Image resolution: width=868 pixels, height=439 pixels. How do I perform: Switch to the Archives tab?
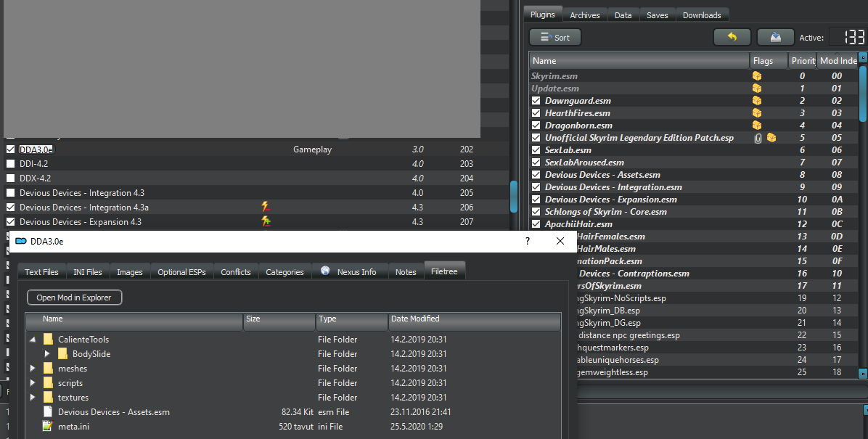click(584, 15)
